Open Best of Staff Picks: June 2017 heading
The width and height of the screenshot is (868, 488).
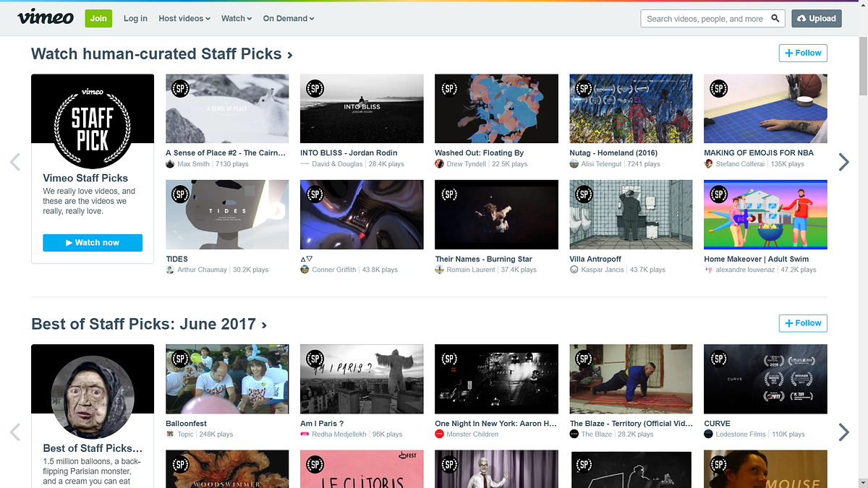[x=149, y=324]
